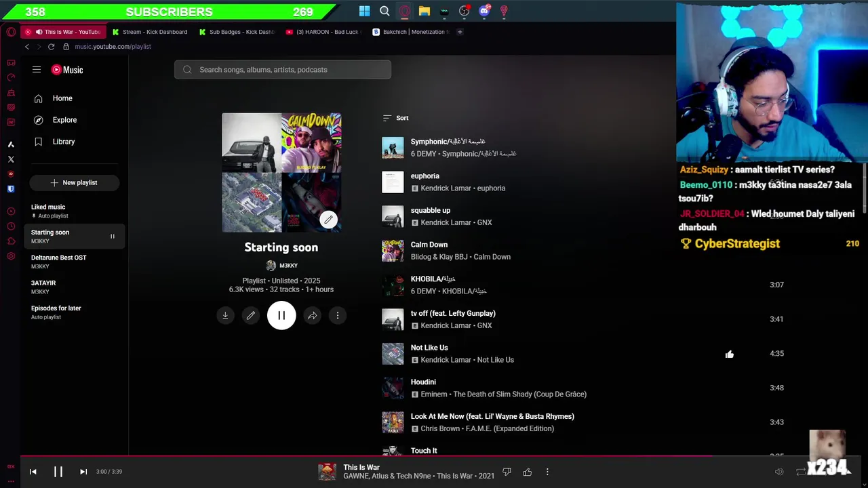868x488 pixels.
Task: Switch to Stream - Kick Dashboard tab
Action: coord(151,32)
